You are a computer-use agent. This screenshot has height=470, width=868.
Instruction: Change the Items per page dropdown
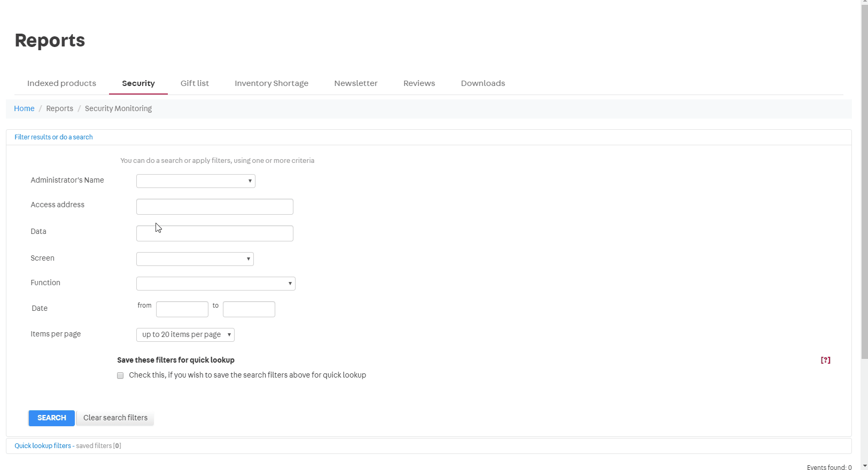(185, 335)
